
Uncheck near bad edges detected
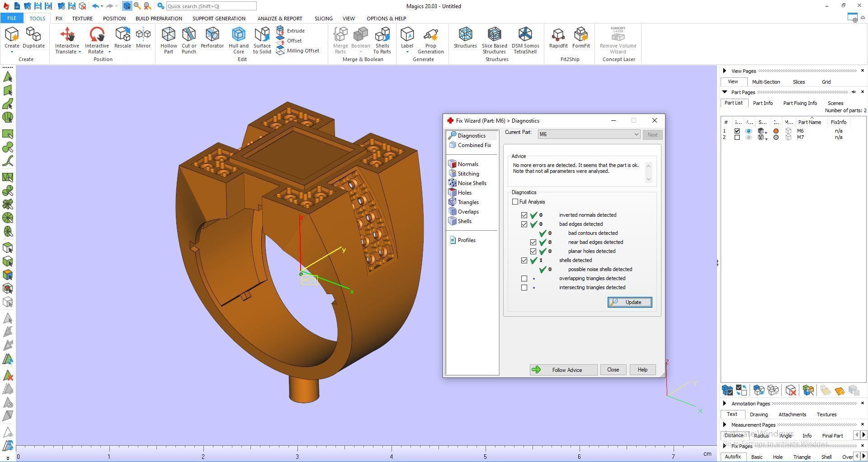click(x=533, y=243)
